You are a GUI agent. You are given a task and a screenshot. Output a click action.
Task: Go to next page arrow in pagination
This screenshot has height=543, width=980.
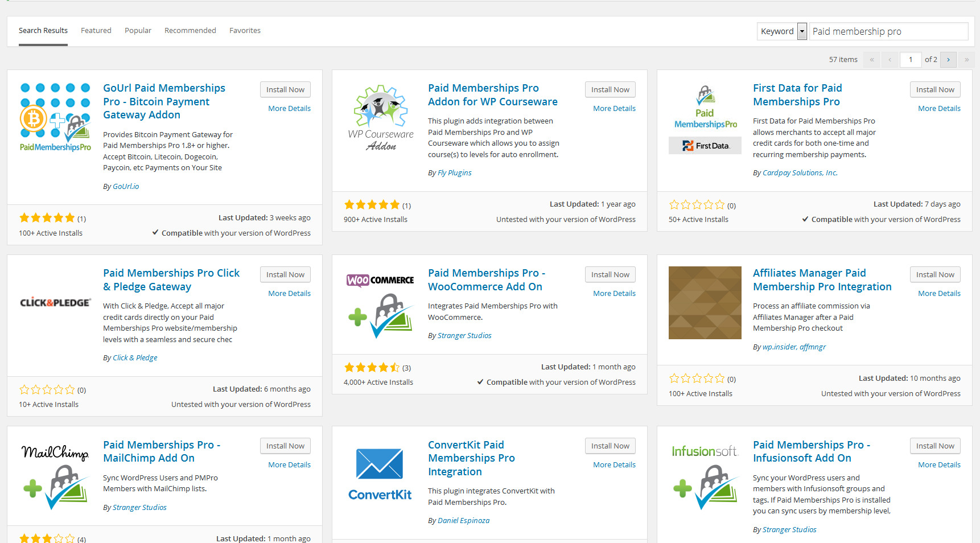tap(948, 59)
